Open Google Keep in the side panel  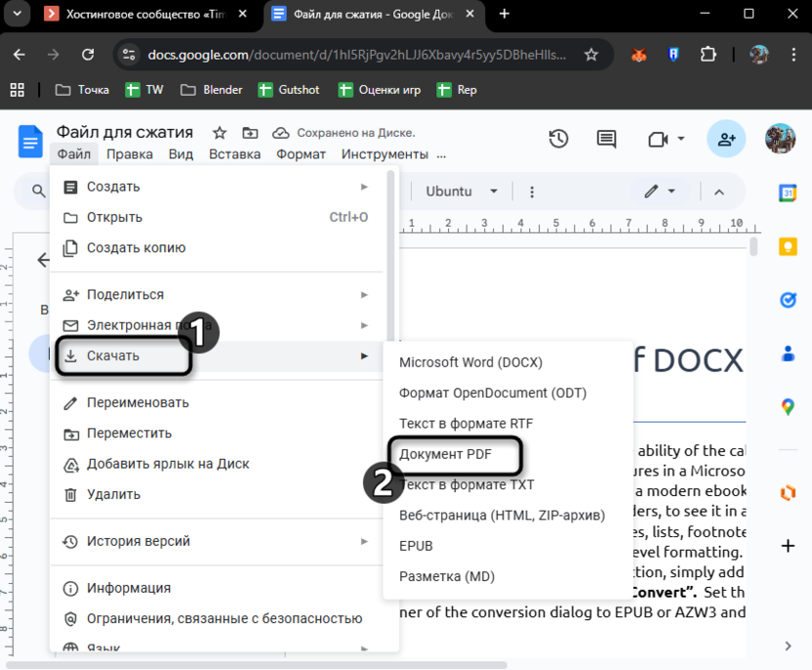pyautogui.click(x=789, y=248)
